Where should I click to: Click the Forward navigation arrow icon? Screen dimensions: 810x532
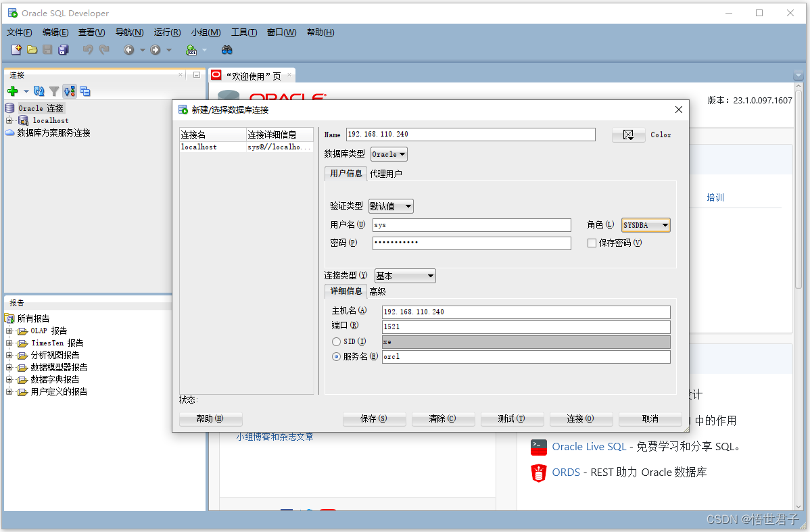[155, 49]
